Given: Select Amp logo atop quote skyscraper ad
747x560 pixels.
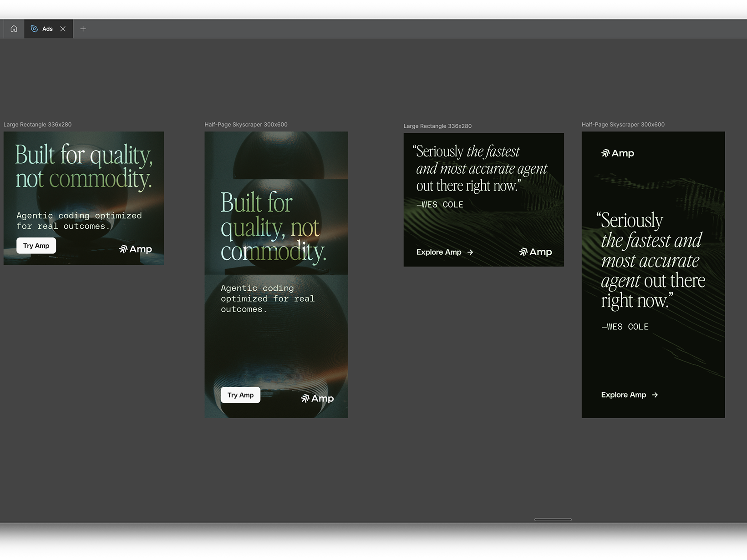Looking at the screenshot, I should click(618, 153).
